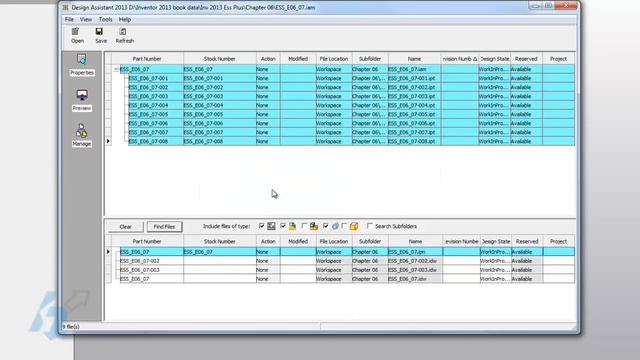Viewport: 640px width, 360px height.
Task: Click stock number cell ESS_E06_07-005
Action: 220,114
